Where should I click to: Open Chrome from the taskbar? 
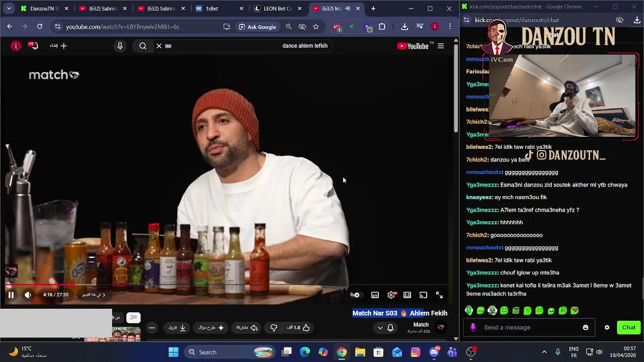click(x=342, y=352)
